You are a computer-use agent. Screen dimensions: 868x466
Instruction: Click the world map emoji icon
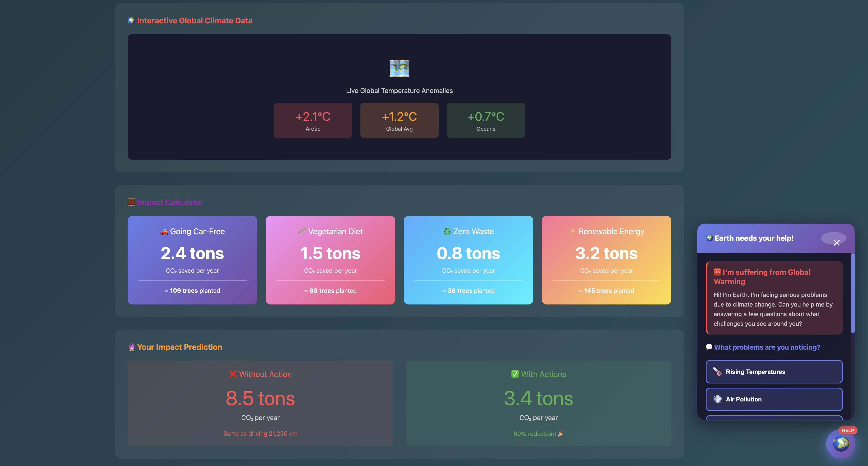pyautogui.click(x=399, y=68)
